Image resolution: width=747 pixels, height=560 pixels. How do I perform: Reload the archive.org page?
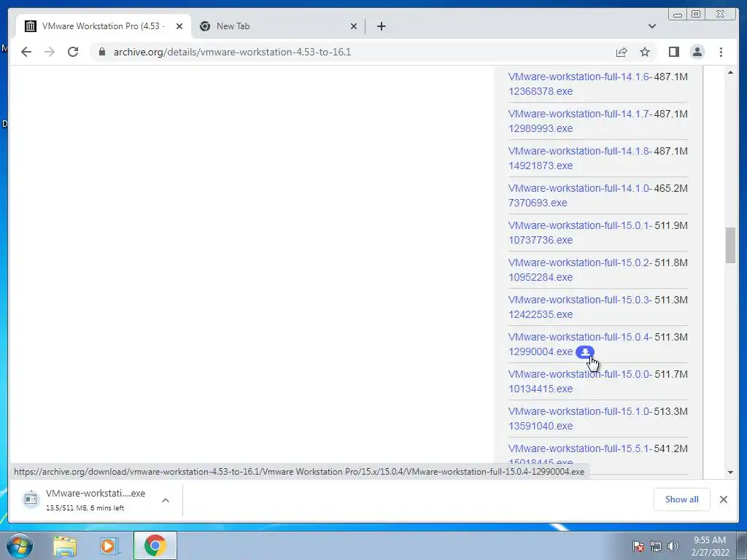click(x=73, y=52)
